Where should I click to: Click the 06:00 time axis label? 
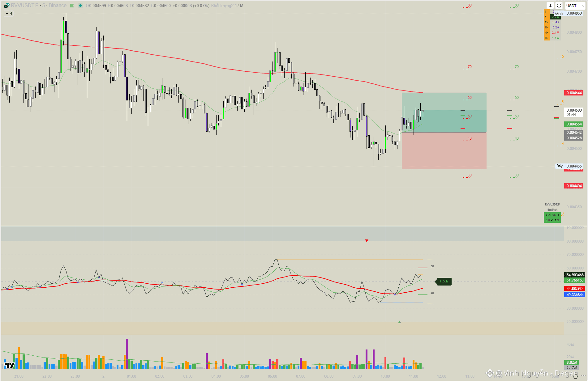pyautogui.click(x=273, y=376)
